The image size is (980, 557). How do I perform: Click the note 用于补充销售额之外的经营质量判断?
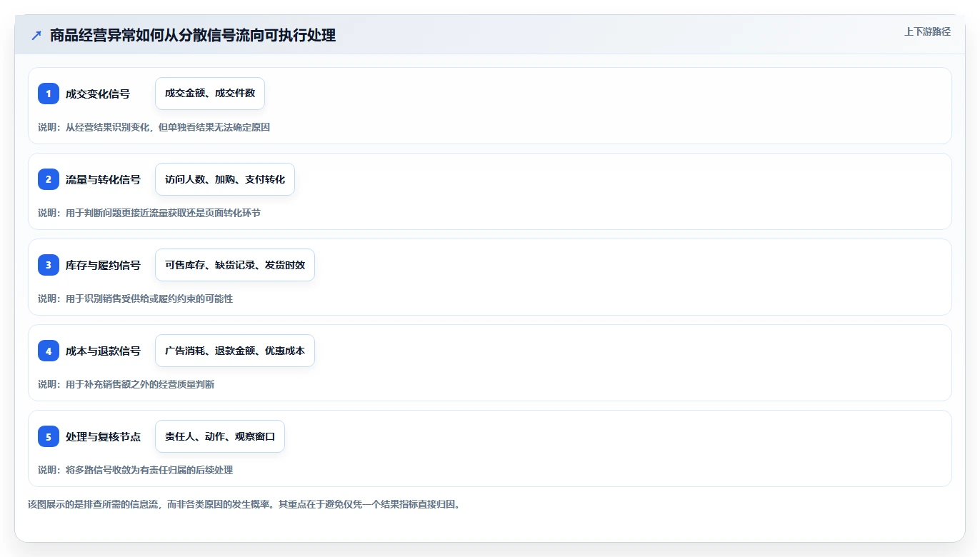point(140,384)
